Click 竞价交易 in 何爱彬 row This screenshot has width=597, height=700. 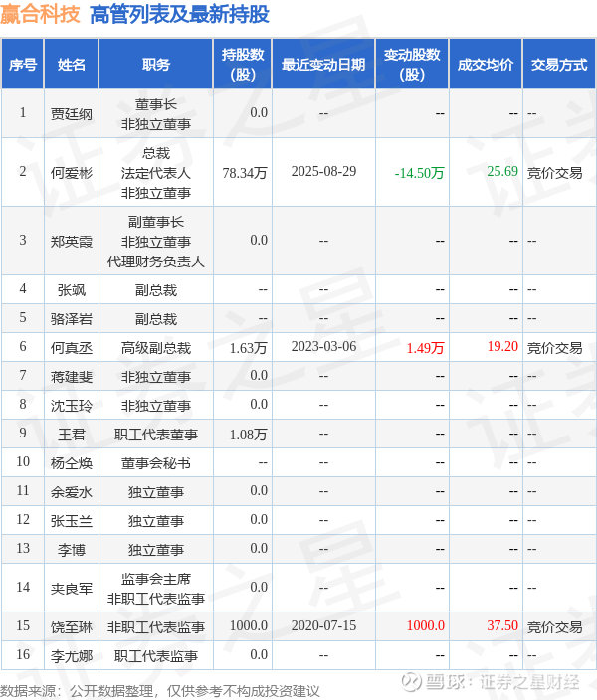click(x=554, y=173)
